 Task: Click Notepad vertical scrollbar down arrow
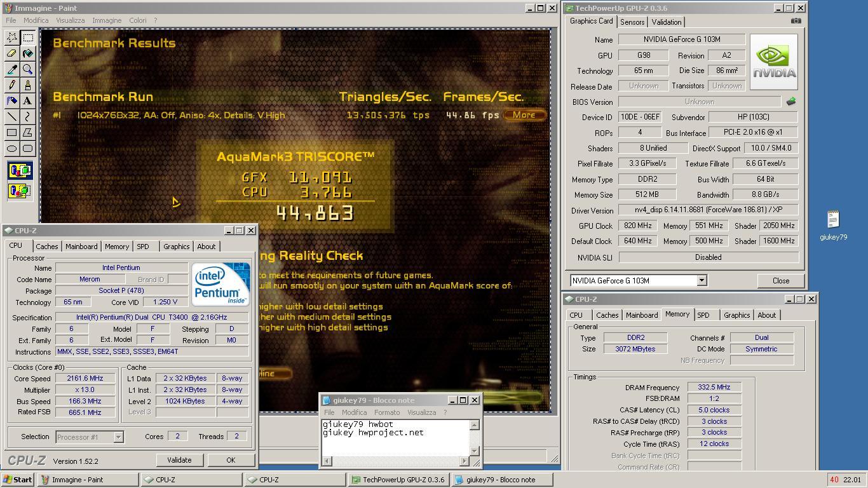pyautogui.click(x=474, y=451)
